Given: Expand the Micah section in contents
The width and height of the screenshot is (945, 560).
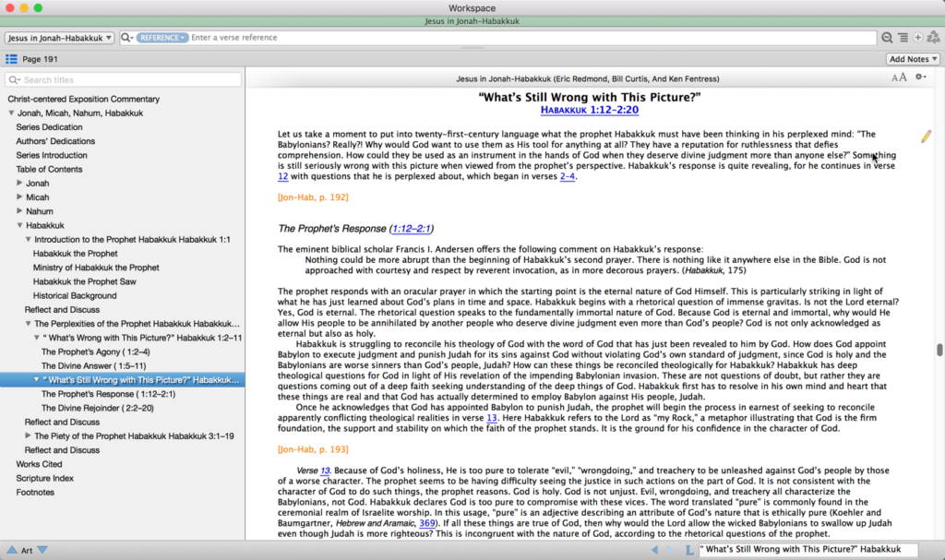Looking at the screenshot, I should tap(19, 197).
